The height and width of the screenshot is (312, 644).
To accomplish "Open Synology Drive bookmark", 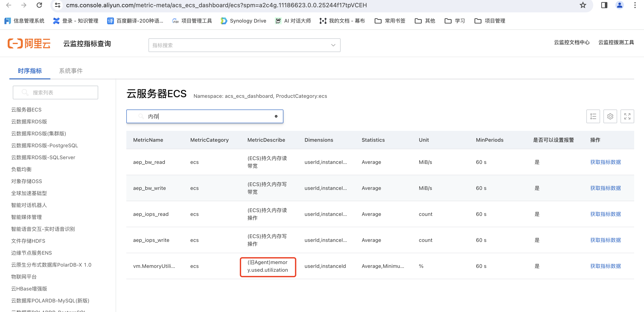I will coord(243,21).
